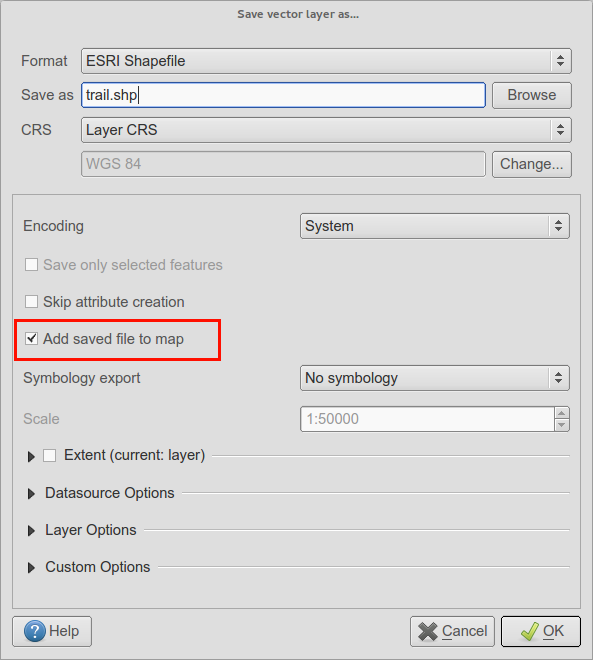The height and width of the screenshot is (660, 593).
Task: Open the Symbology export dropdown
Action: (435, 378)
